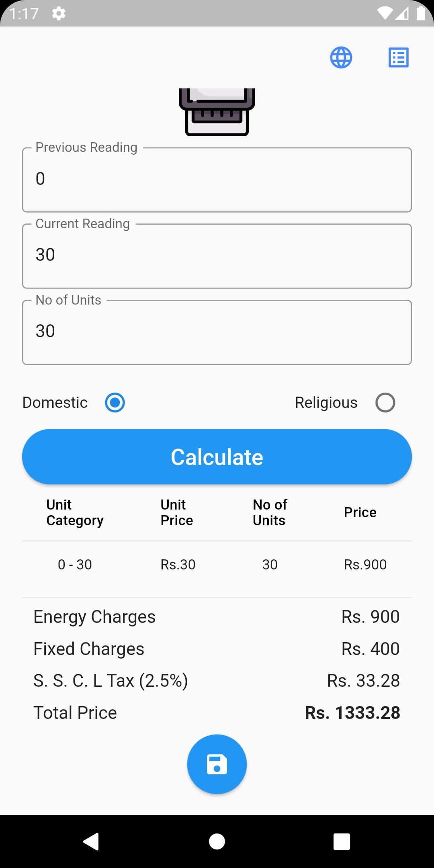The height and width of the screenshot is (868, 434).
Task: Select the Religious radio button
Action: tap(385, 403)
